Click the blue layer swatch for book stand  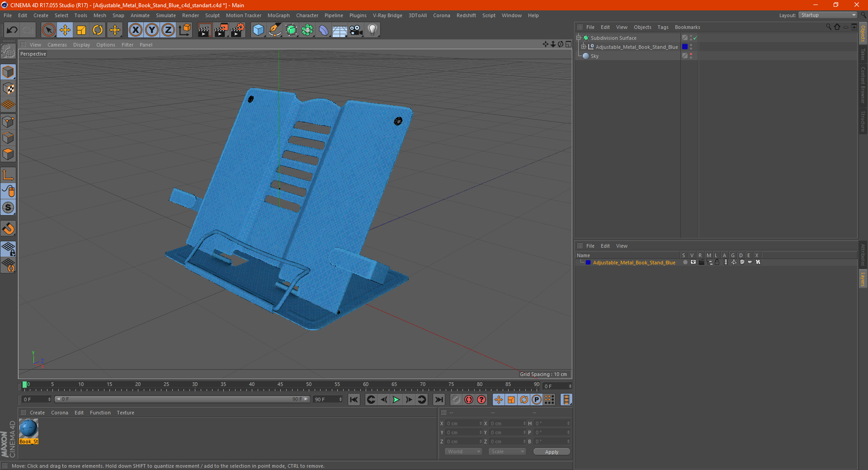[685, 47]
